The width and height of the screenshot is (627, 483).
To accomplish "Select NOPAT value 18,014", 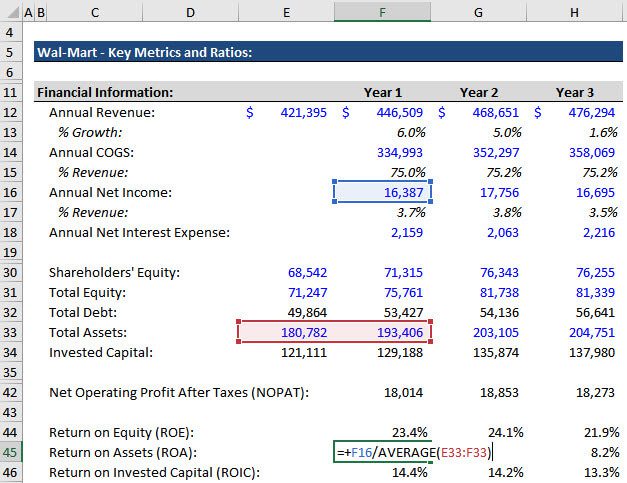I will pos(403,392).
